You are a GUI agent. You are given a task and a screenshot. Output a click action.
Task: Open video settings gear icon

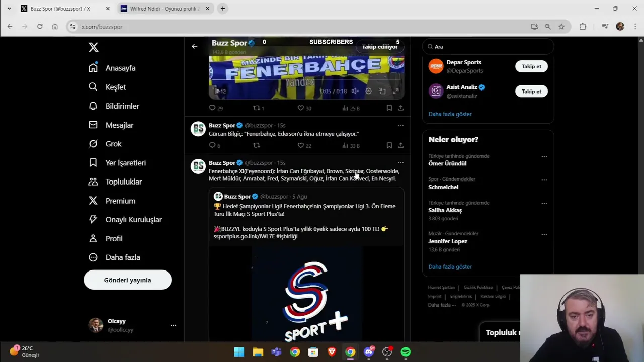368,91
